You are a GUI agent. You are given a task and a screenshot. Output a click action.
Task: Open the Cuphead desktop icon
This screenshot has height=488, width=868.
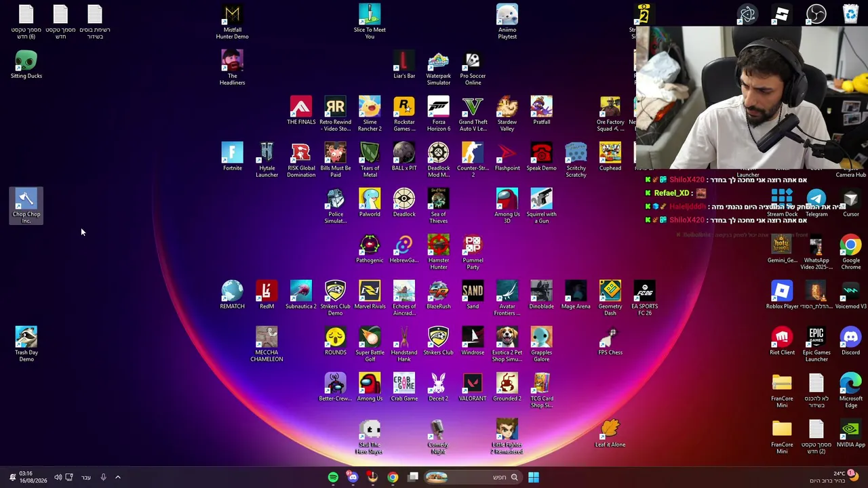(x=610, y=157)
